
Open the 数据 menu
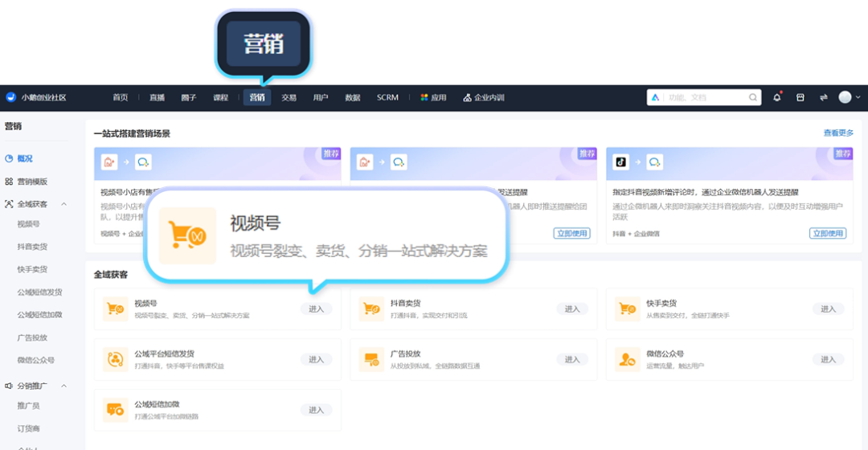pyautogui.click(x=353, y=97)
